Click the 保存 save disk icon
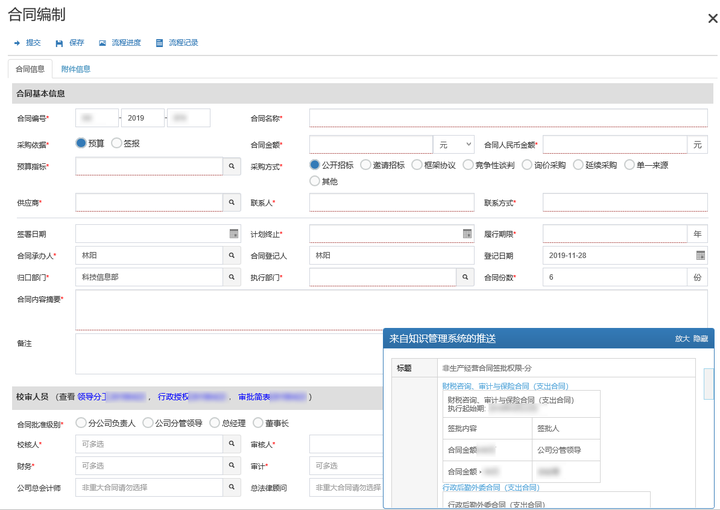The image size is (720, 510). click(x=59, y=43)
